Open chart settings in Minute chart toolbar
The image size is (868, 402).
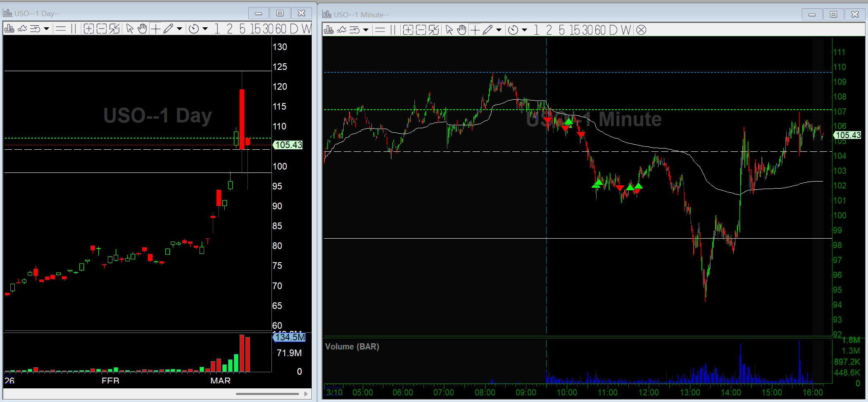pyautogui.click(x=328, y=30)
